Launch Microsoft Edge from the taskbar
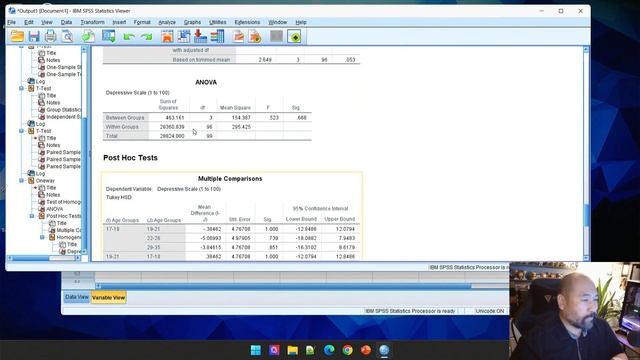The width and height of the screenshot is (640, 360). coord(329,350)
